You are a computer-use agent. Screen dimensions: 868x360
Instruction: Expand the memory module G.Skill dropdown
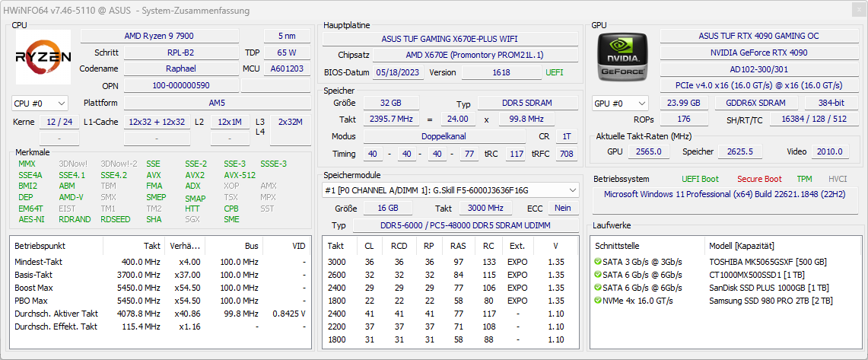(450, 190)
